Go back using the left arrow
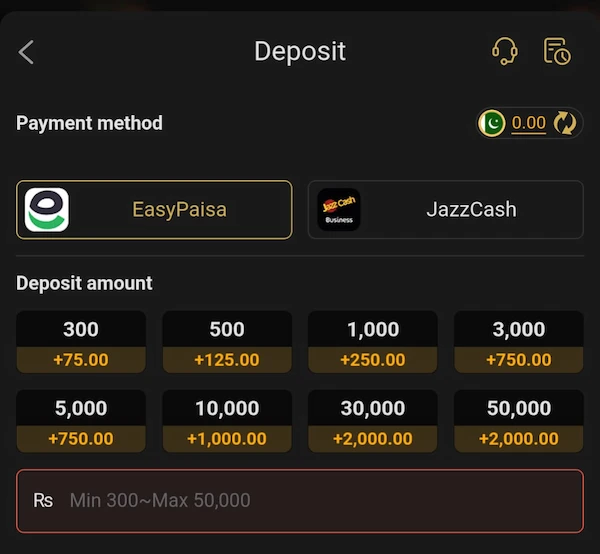The height and width of the screenshot is (554, 600). point(26,52)
